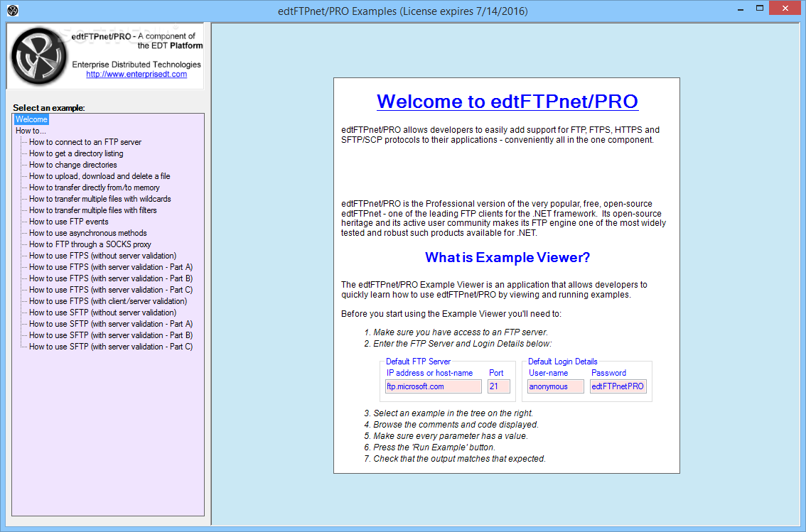
Task: Click the Password input field
Action: (x=618, y=386)
